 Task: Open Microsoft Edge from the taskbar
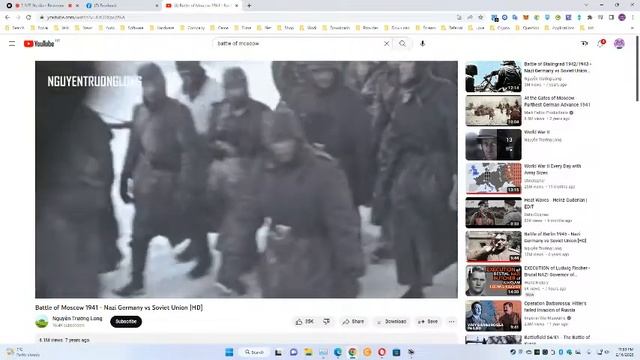point(338,352)
